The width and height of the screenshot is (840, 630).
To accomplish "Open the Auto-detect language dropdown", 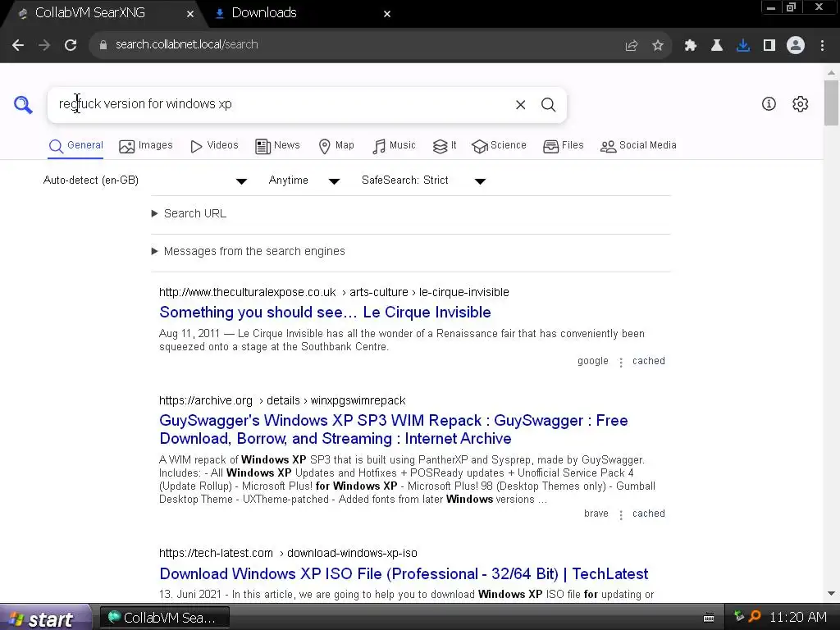I will click(144, 180).
